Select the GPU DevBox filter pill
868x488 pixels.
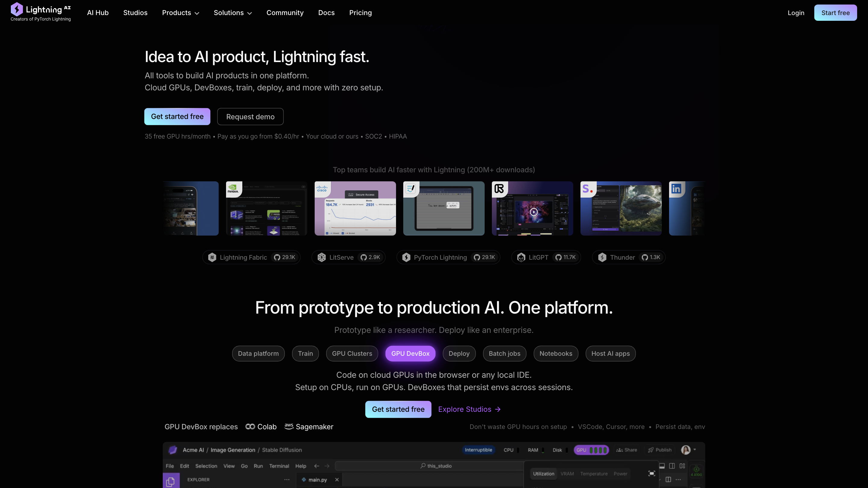pos(410,353)
